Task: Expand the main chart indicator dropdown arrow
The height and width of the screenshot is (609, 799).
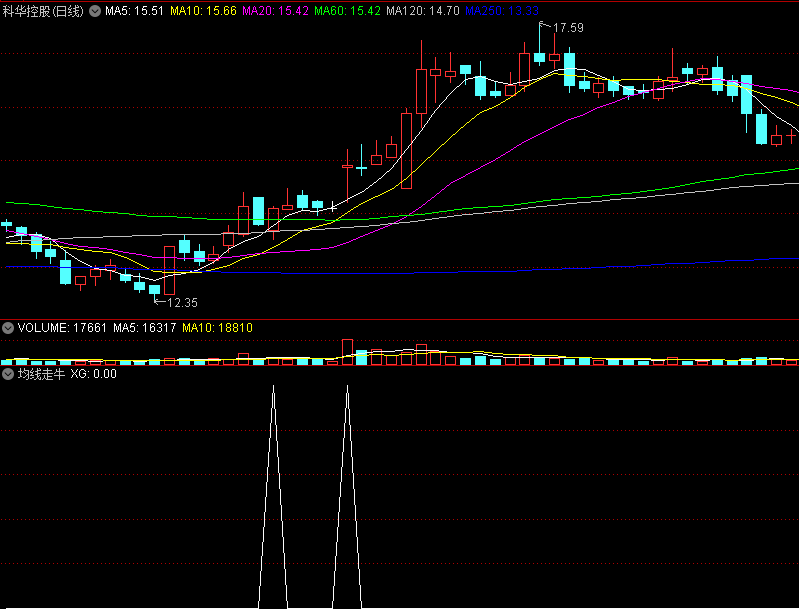Action: tap(95, 11)
